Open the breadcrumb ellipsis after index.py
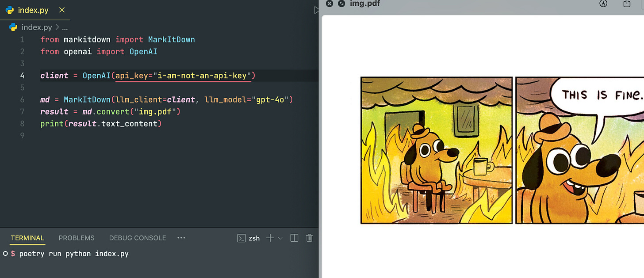 (65, 27)
